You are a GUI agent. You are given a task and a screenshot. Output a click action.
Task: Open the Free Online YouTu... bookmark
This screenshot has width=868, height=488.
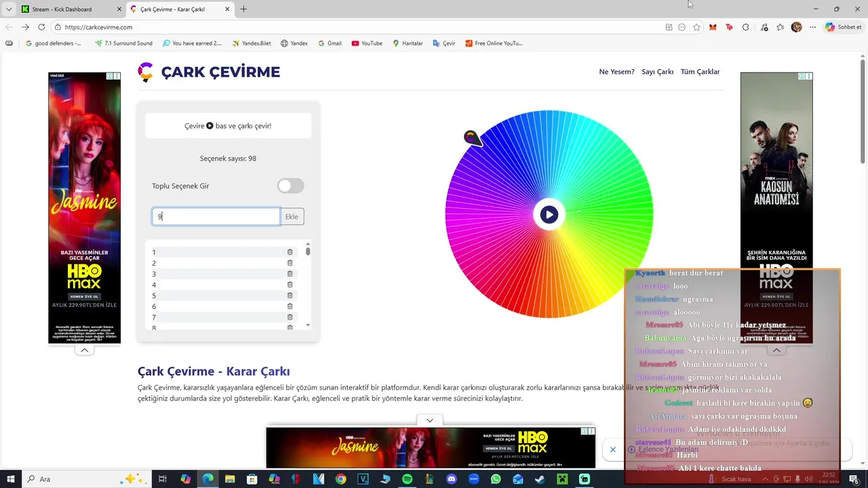click(494, 43)
